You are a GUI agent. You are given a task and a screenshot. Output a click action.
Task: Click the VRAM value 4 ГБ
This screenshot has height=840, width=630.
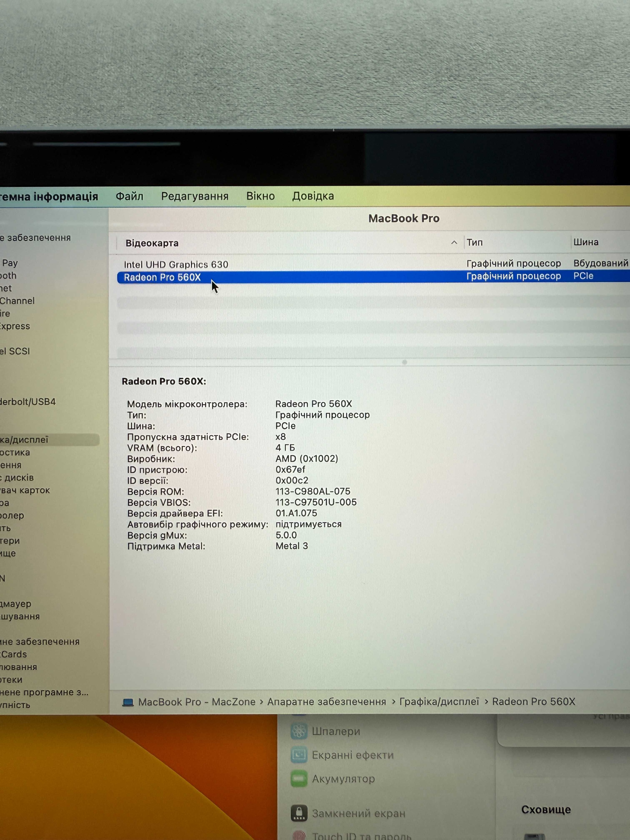click(285, 448)
